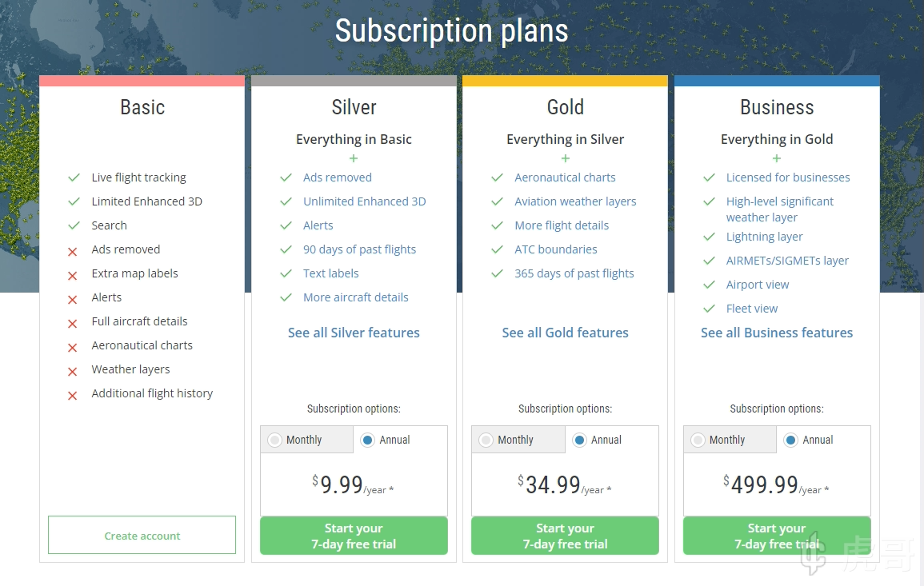924x586 pixels.
Task: Expand See all Gold features
Action: click(x=565, y=333)
